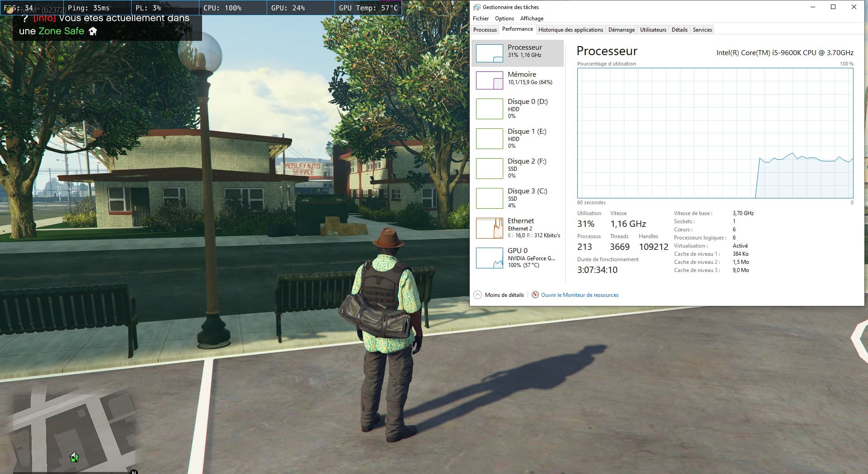Click the Pourcentage d'utilisation label
868x474 pixels.
coord(606,64)
